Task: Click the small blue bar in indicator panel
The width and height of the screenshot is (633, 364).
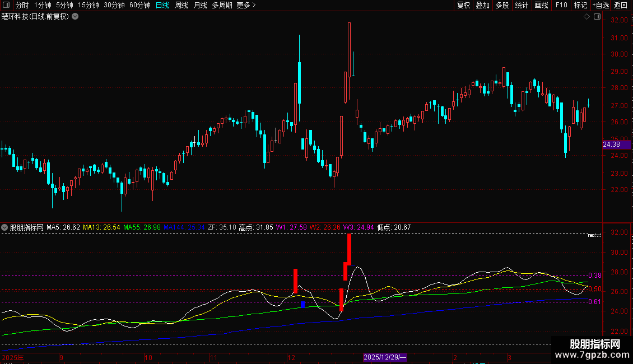Action: pos(302,305)
